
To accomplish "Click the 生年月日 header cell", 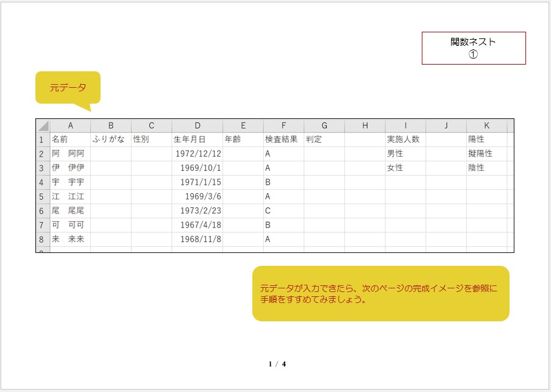I will tap(197, 140).
